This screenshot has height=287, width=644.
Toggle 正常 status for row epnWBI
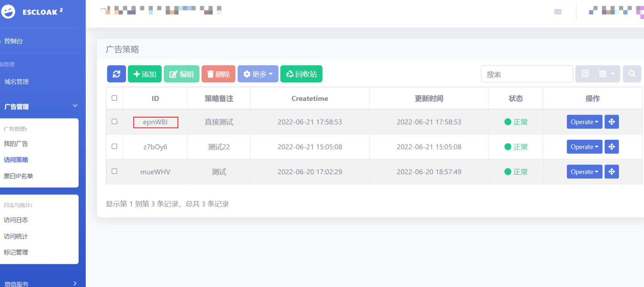click(516, 122)
